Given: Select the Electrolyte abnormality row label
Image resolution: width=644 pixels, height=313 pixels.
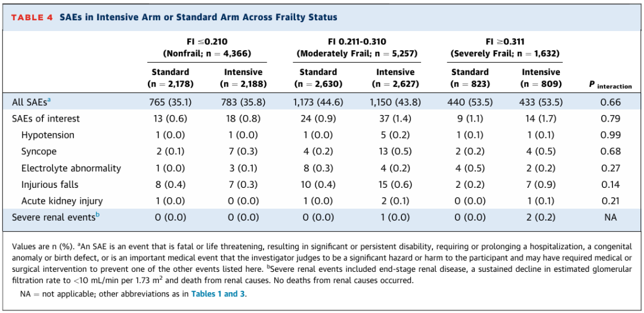Looking at the screenshot, I should (x=71, y=168).
